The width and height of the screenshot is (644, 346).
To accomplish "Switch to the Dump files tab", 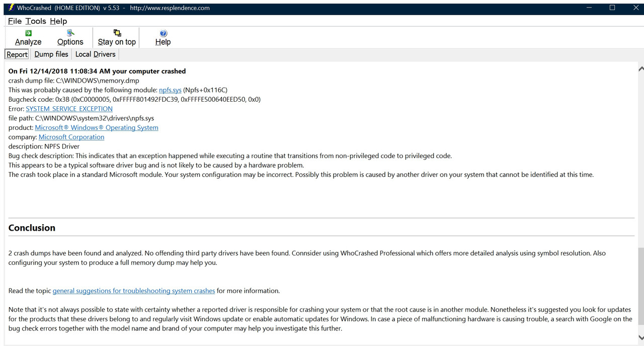I will pos(51,54).
